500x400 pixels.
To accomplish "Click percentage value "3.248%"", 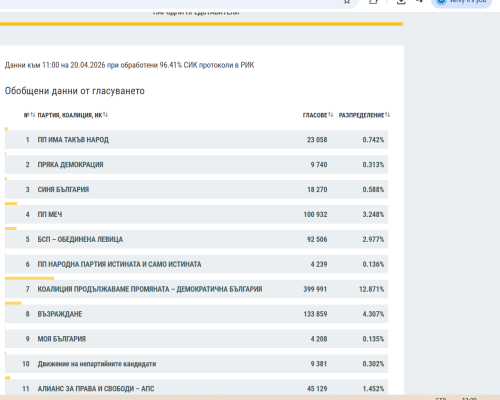I will tap(373, 214).
